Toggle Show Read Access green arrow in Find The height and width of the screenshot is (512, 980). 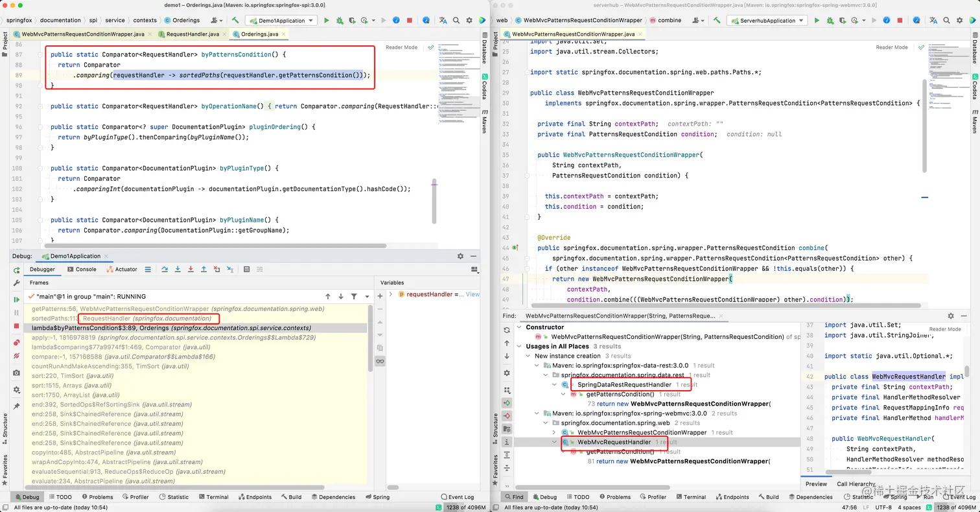click(507, 402)
